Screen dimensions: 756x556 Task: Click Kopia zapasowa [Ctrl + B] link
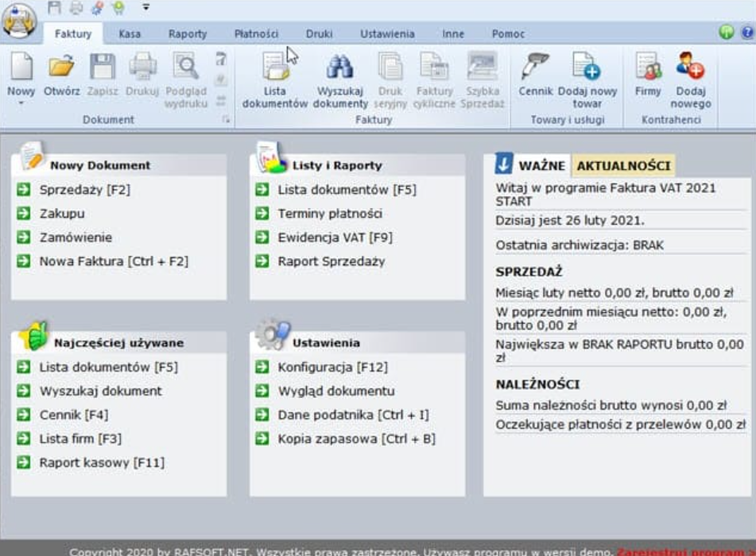[x=356, y=438]
